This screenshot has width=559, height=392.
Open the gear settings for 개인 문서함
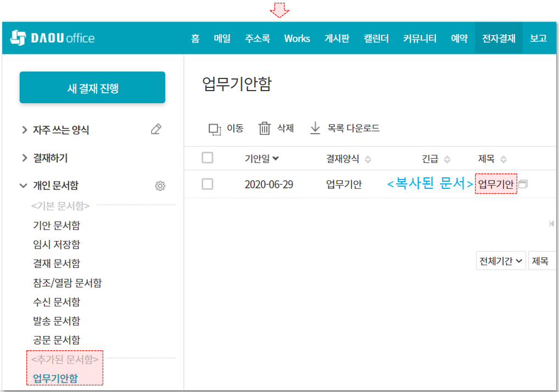coord(160,186)
